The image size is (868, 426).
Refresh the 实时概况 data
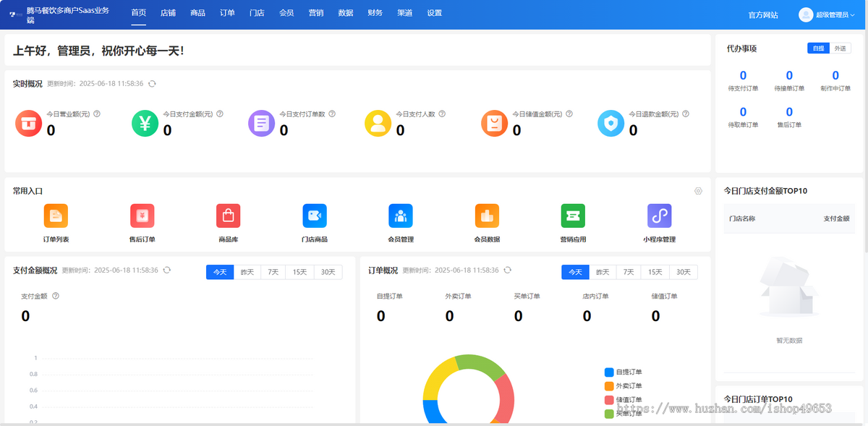click(152, 84)
